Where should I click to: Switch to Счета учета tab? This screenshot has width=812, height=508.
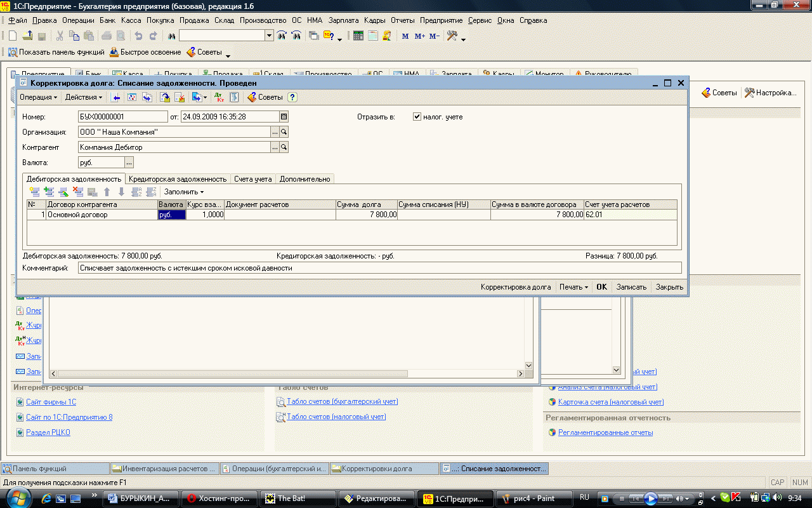click(253, 179)
